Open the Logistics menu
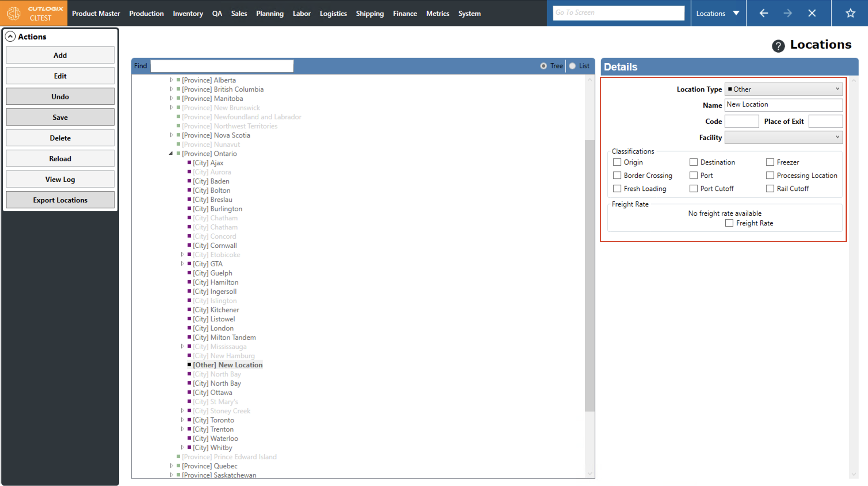The image size is (868, 486). (333, 13)
